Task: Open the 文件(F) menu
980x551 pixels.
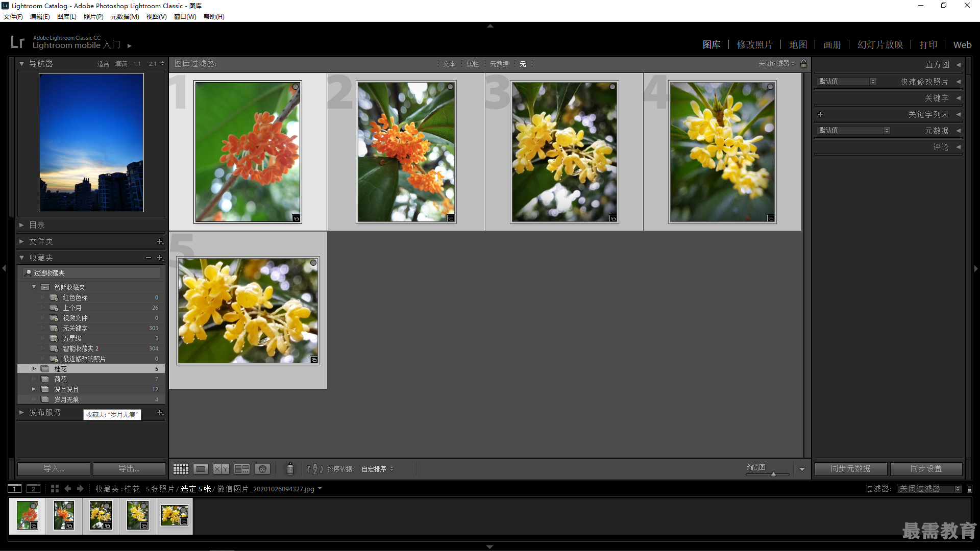Action: pos(13,17)
